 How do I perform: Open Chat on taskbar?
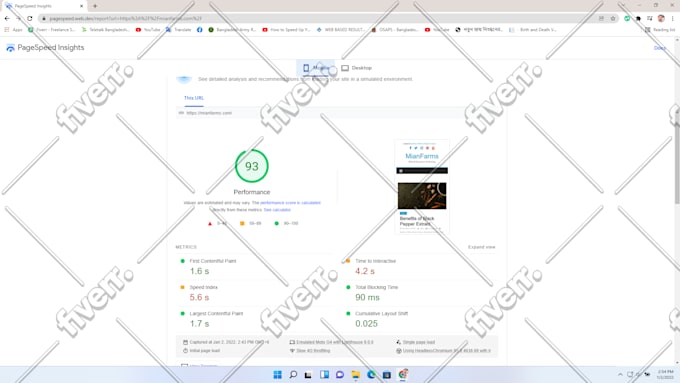coord(340,374)
